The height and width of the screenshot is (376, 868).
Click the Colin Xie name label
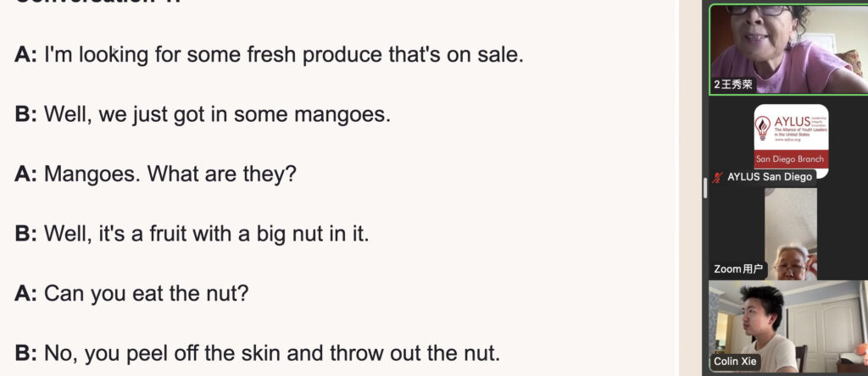[737, 363]
